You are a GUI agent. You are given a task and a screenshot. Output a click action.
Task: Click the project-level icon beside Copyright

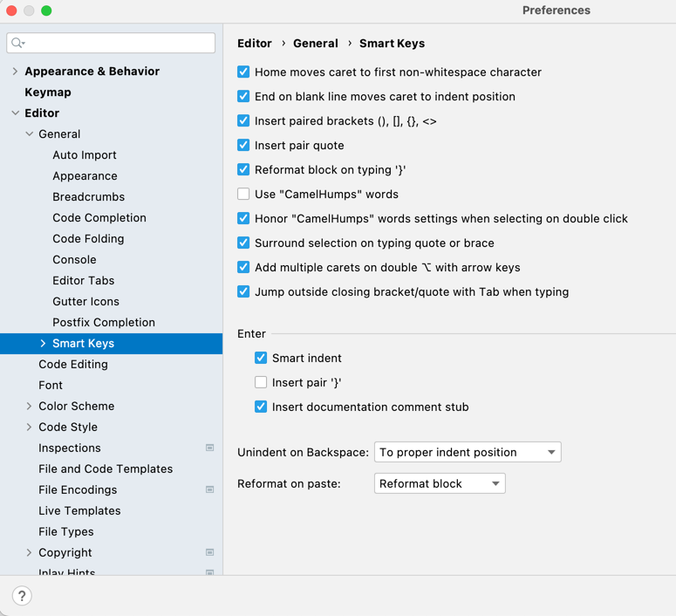210,552
